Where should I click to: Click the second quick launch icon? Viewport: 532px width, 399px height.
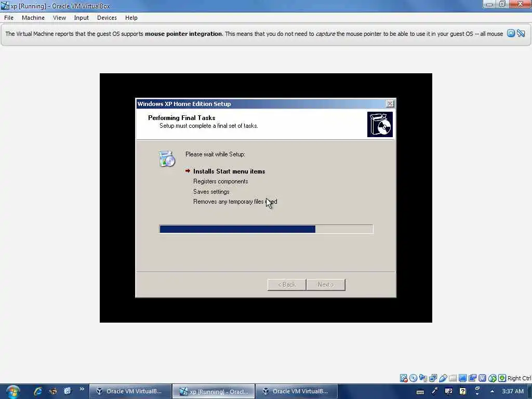pos(53,391)
